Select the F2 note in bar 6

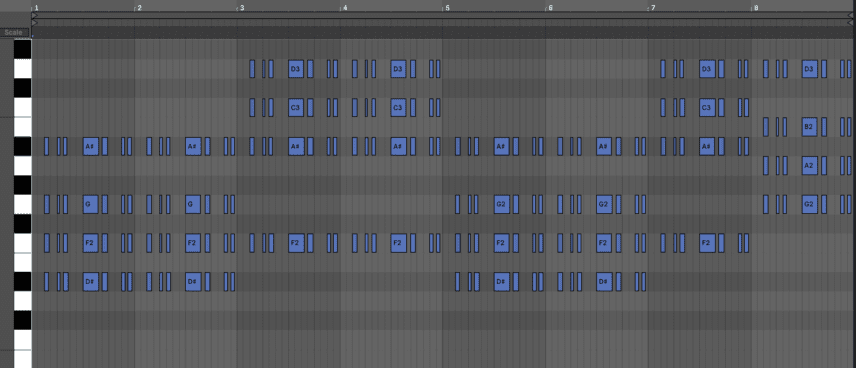point(604,243)
